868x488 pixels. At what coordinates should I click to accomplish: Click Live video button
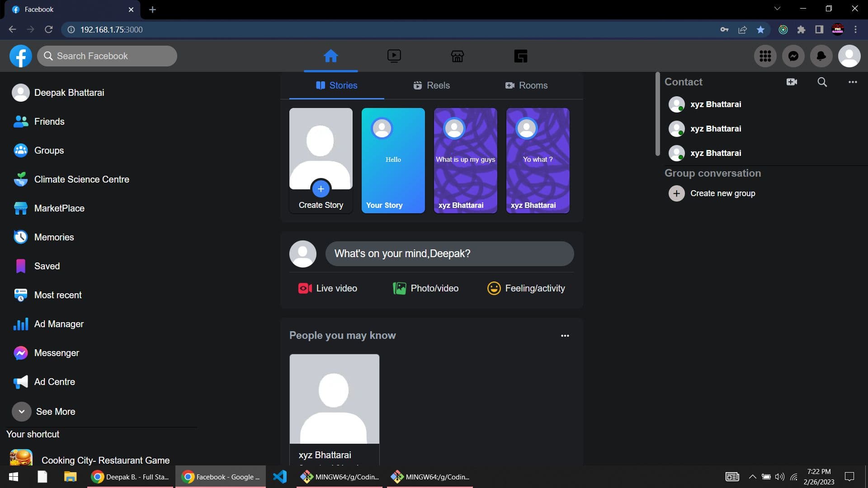(x=327, y=288)
